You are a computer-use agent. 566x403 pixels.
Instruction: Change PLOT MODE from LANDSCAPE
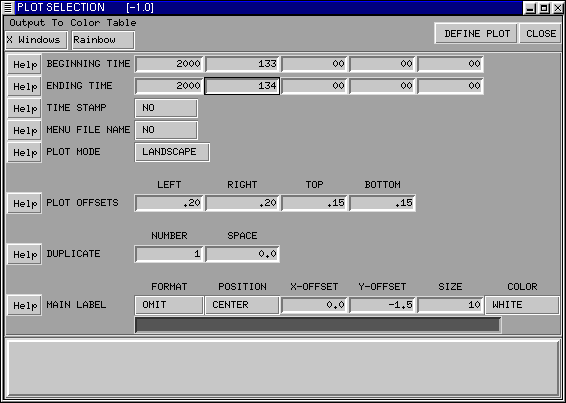coord(172,152)
